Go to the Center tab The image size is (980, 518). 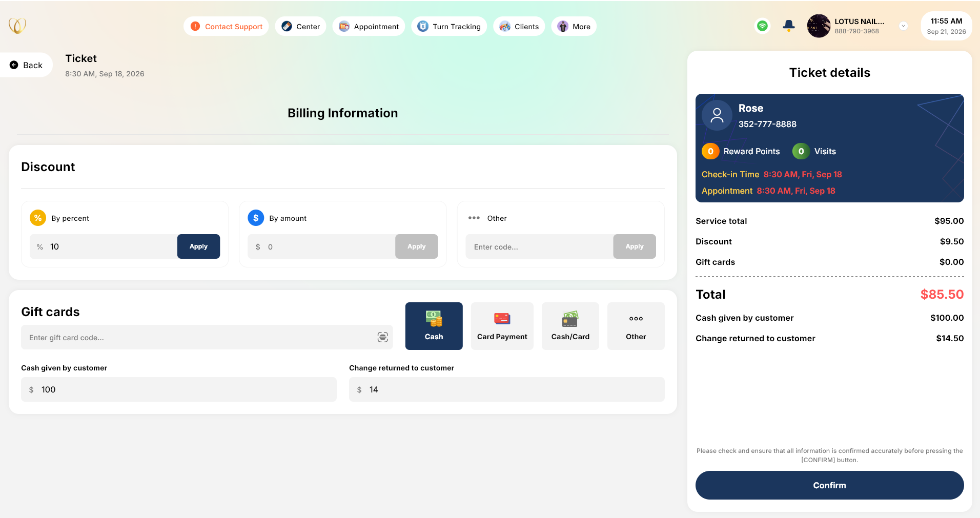point(300,26)
